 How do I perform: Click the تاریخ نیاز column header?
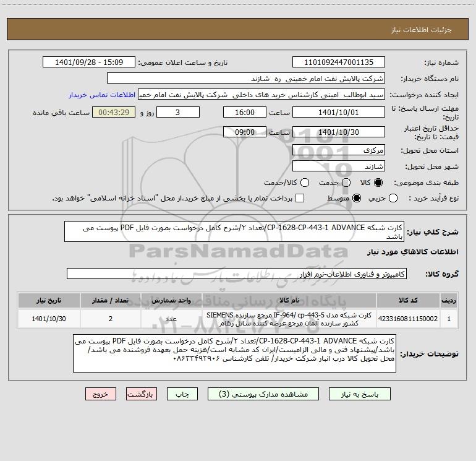[49, 300]
